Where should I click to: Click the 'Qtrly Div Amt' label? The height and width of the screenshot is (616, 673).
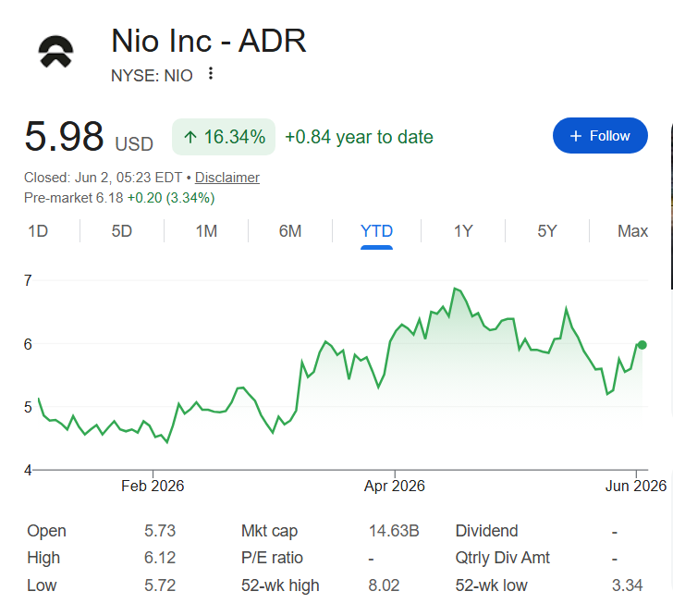(x=502, y=558)
